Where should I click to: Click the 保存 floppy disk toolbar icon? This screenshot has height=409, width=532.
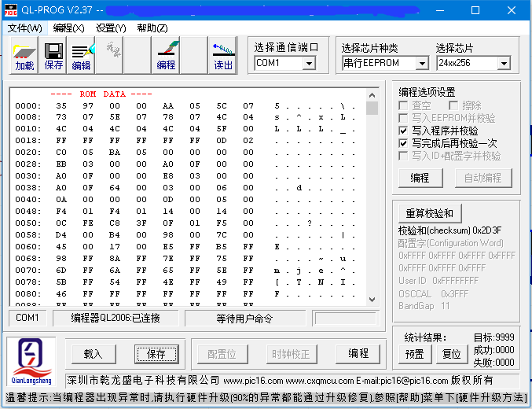point(53,55)
